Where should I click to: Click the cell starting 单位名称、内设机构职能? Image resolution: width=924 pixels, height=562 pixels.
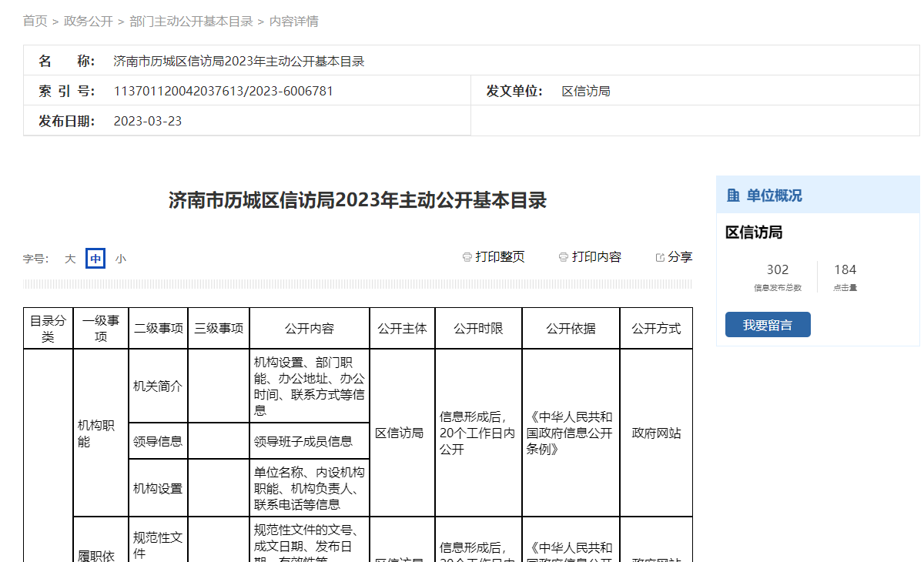pos(310,488)
